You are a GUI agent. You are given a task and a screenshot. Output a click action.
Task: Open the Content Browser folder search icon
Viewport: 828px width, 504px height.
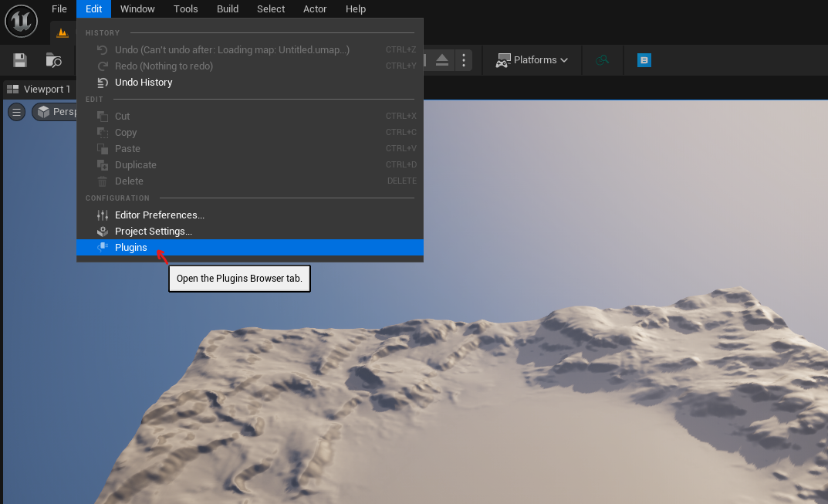pos(54,60)
